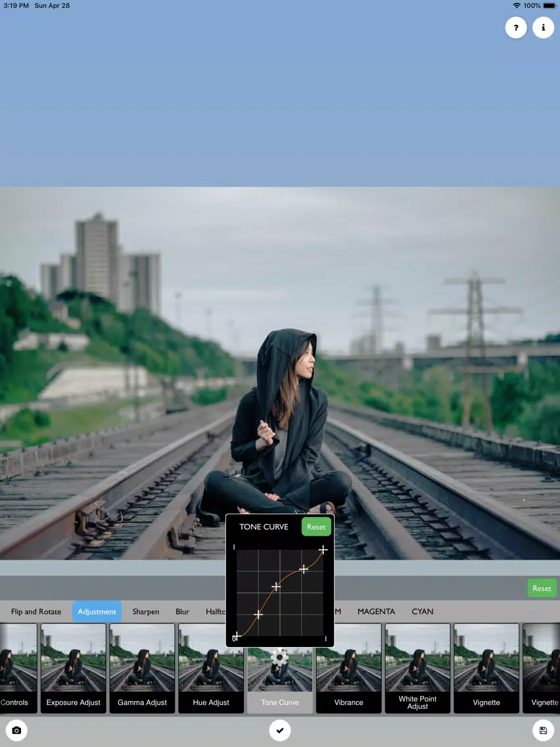Check the battery indicator icon
The width and height of the screenshot is (560, 747).
pyautogui.click(x=549, y=6)
